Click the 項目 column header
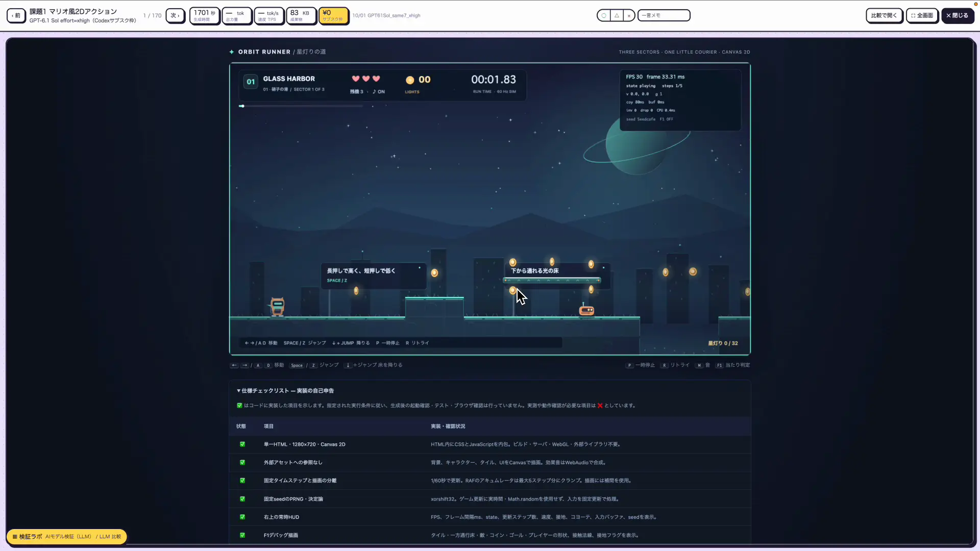Screen dimensions: 980x551 [x=268, y=427]
